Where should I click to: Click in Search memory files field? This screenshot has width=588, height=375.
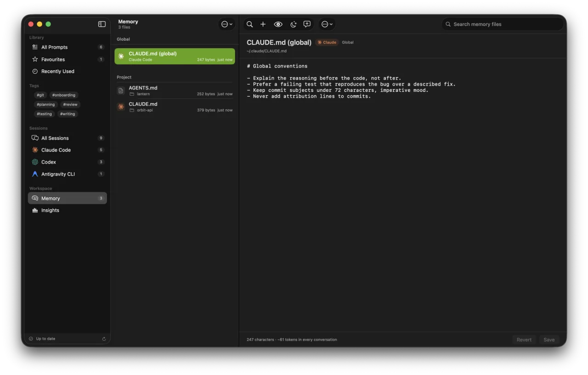(503, 24)
